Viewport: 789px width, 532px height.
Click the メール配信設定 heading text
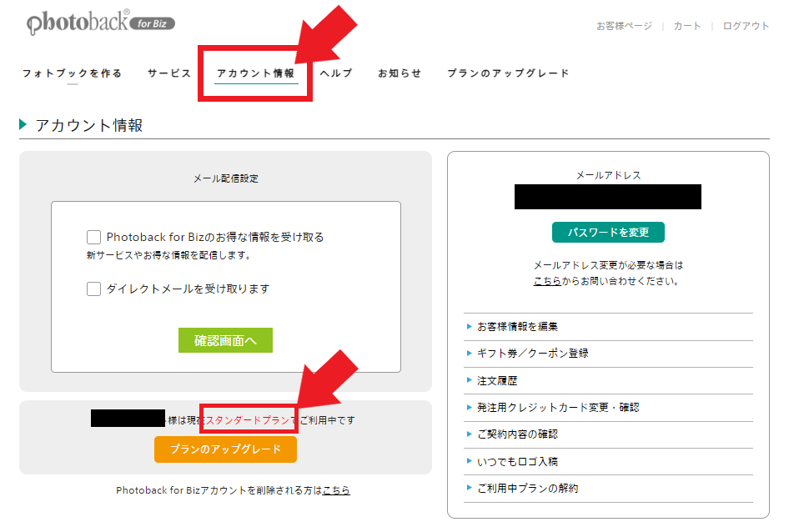point(226,178)
